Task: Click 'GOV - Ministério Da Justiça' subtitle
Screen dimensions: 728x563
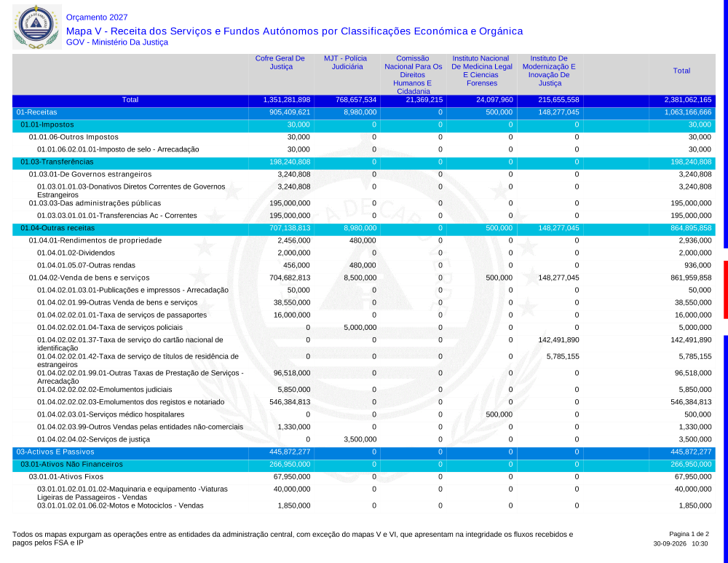Action: click(x=117, y=42)
